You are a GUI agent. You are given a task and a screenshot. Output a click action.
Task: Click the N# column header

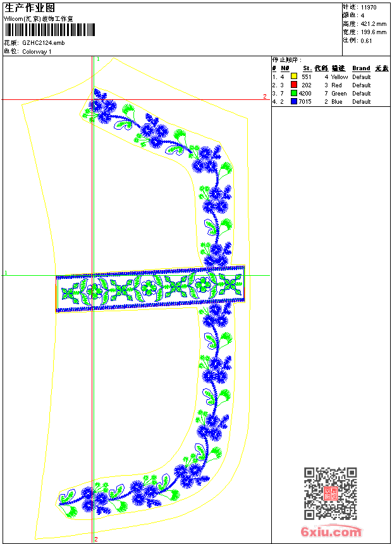[285, 68]
